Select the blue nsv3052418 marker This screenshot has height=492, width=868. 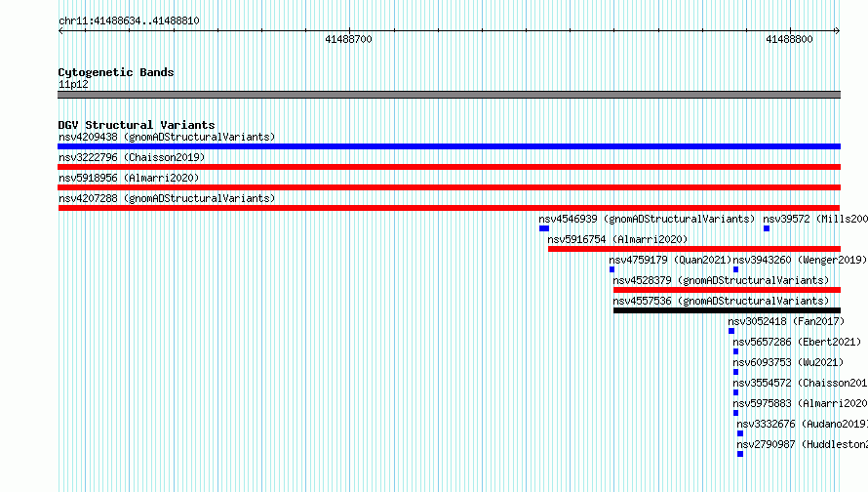click(731, 331)
